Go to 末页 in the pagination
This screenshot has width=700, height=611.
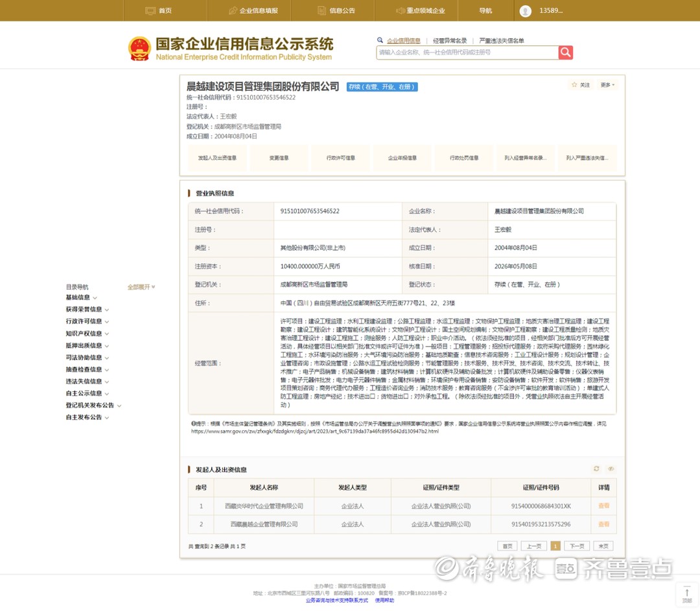[603, 546]
